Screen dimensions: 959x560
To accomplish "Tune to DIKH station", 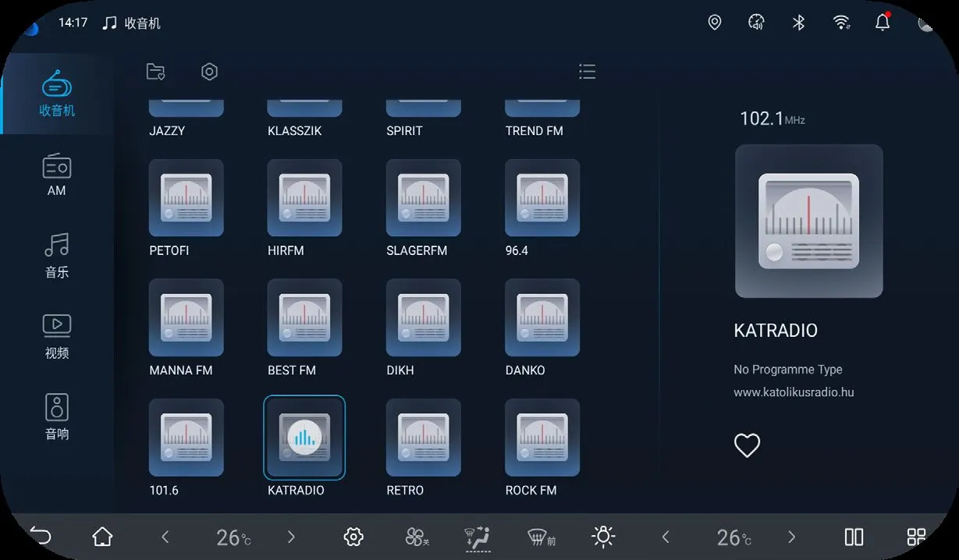I will tap(424, 317).
